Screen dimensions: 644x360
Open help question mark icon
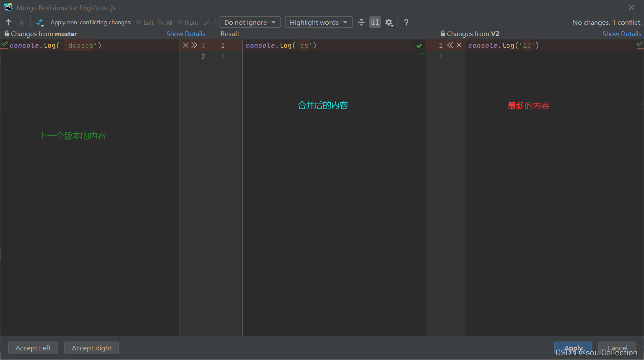[x=406, y=22]
